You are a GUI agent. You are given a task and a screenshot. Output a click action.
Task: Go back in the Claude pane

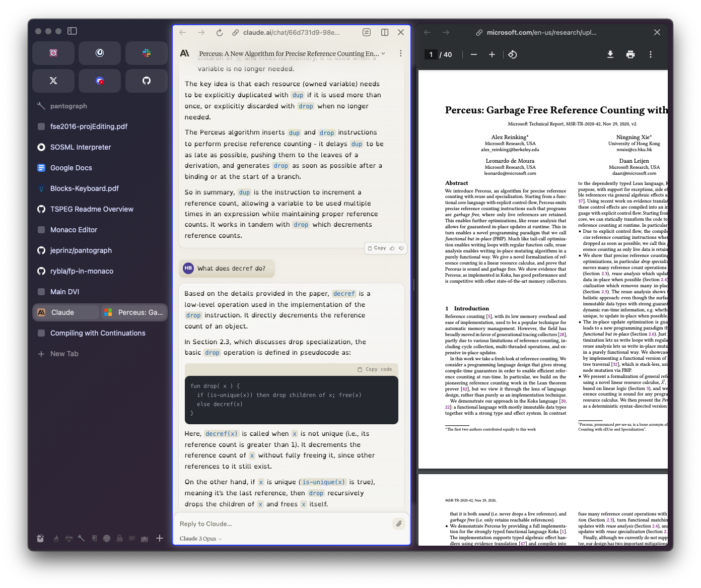point(183,32)
